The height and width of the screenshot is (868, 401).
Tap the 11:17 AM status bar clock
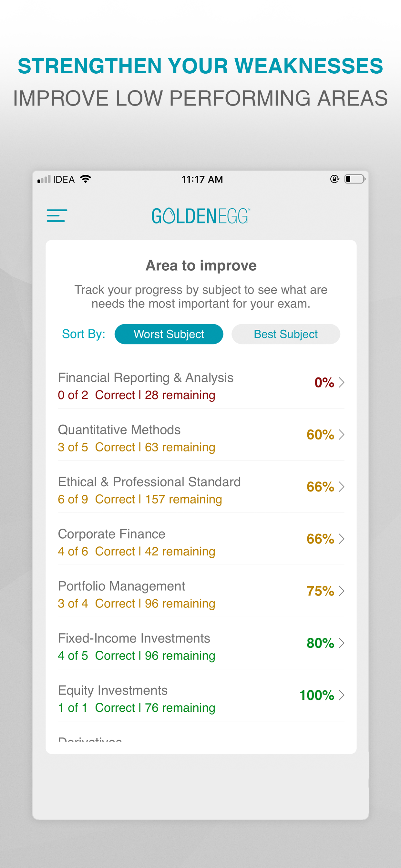point(202,179)
